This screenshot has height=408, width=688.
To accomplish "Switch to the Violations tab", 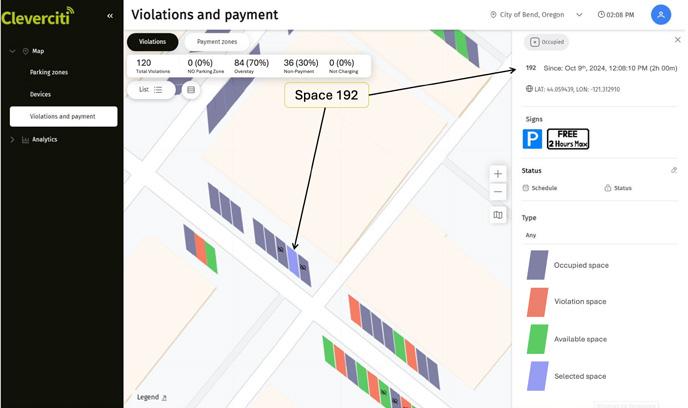I will pos(152,42).
